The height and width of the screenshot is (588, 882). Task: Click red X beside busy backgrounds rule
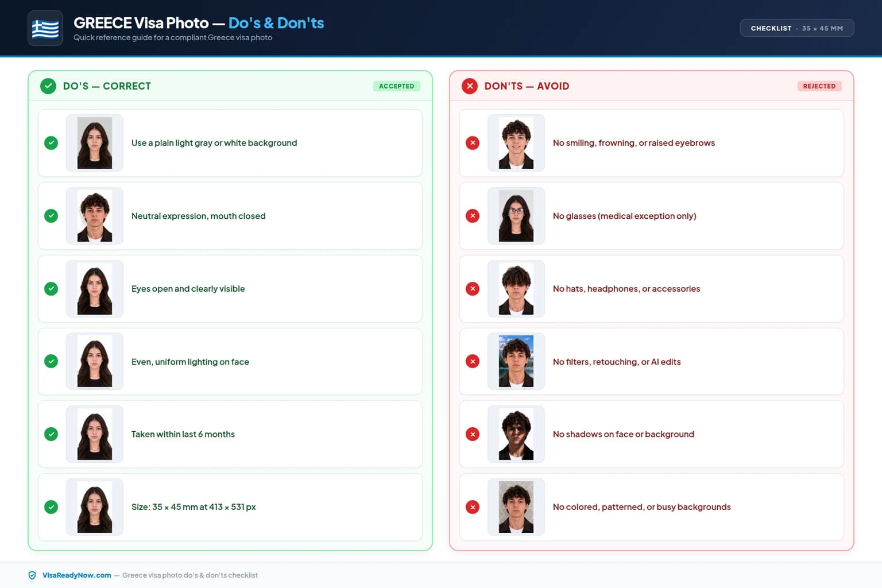pos(473,507)
